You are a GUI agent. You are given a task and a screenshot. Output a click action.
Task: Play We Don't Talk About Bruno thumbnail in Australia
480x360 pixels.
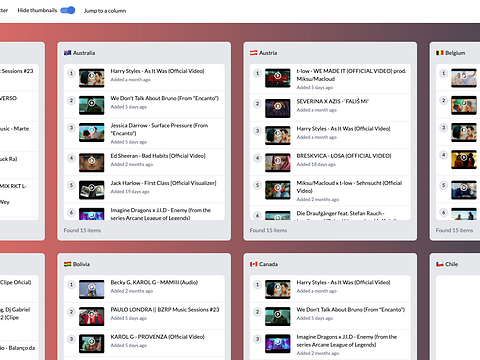[92, 105]
